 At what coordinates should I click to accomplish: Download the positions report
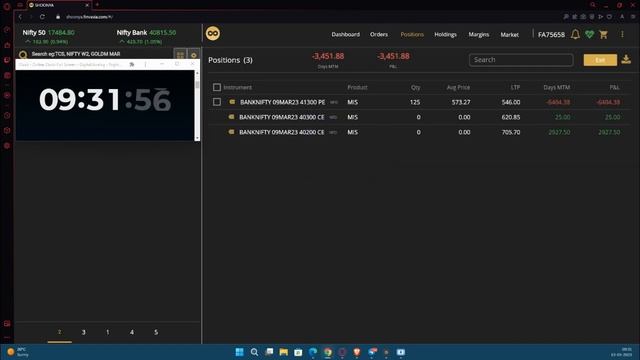(x=626, y=60)
